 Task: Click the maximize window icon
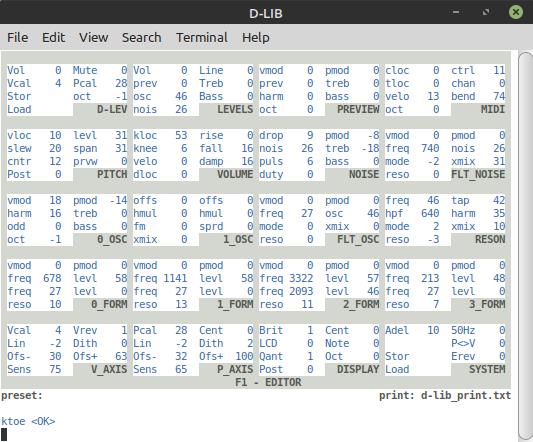486,12
